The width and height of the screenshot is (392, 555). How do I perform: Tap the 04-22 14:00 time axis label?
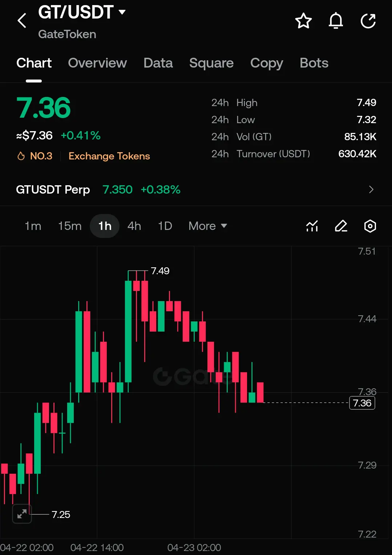pyautogui.click(x=97, y=547)
